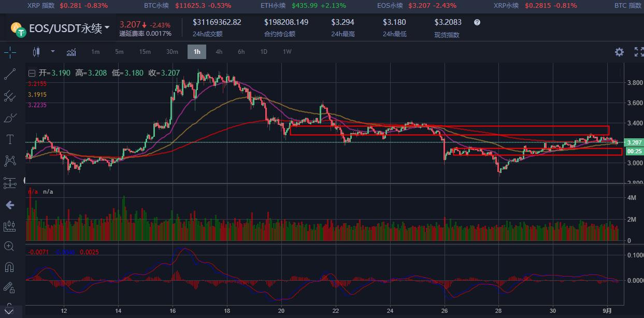
Task: Open the indicators chart icon
Action: coord(71,52)
